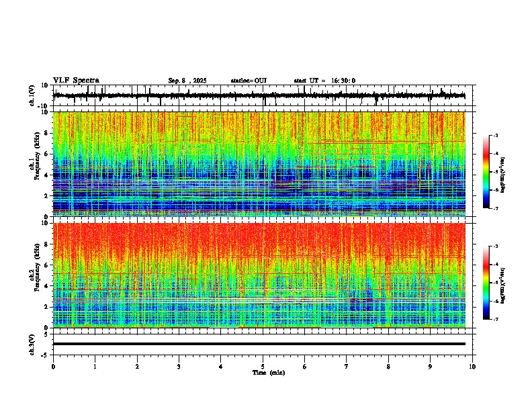The height and width of the screenshot is (411, 532).
Task: Click the 2 tick on Time axis
Action: coord(137,367)
